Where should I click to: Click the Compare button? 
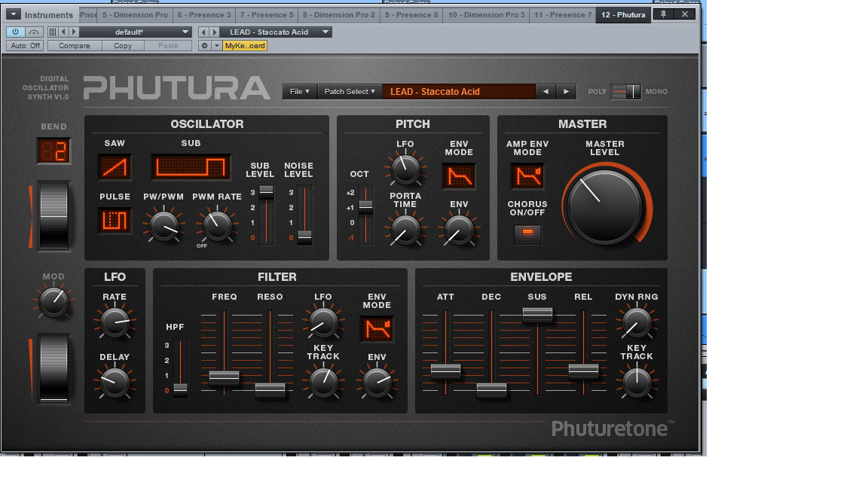pos(74,46)
